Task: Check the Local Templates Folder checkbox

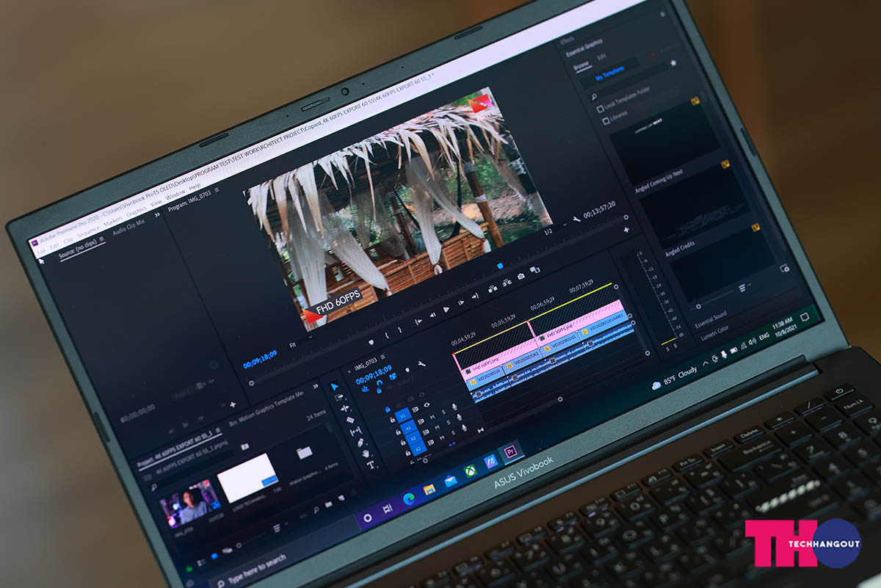Action: point(601,109)
